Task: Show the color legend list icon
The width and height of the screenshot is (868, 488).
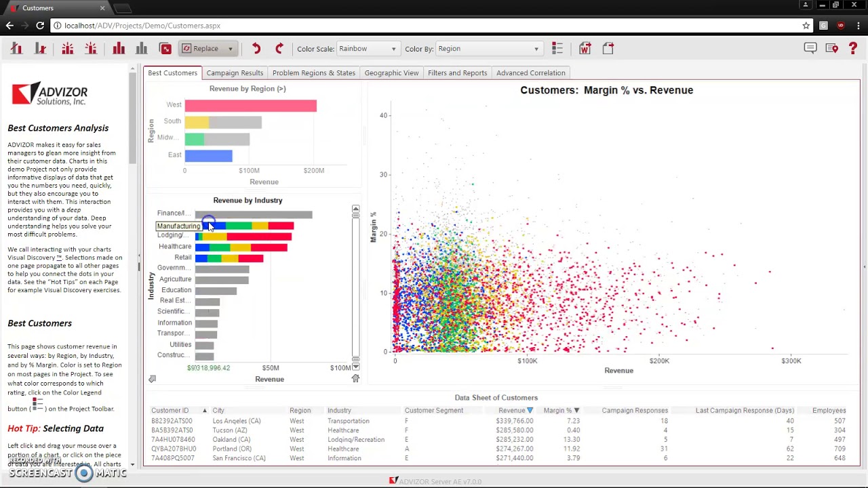Action: 557,48
